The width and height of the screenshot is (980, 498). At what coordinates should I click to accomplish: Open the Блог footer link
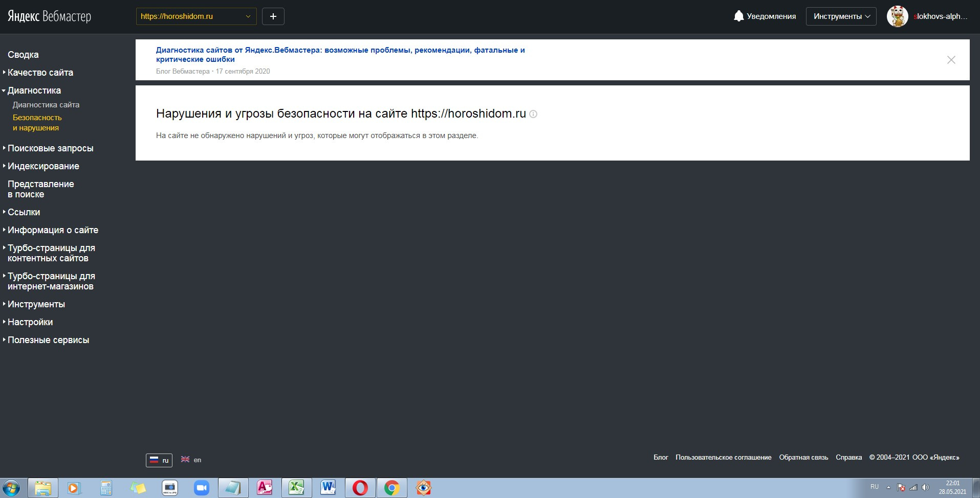coord(661,457)
